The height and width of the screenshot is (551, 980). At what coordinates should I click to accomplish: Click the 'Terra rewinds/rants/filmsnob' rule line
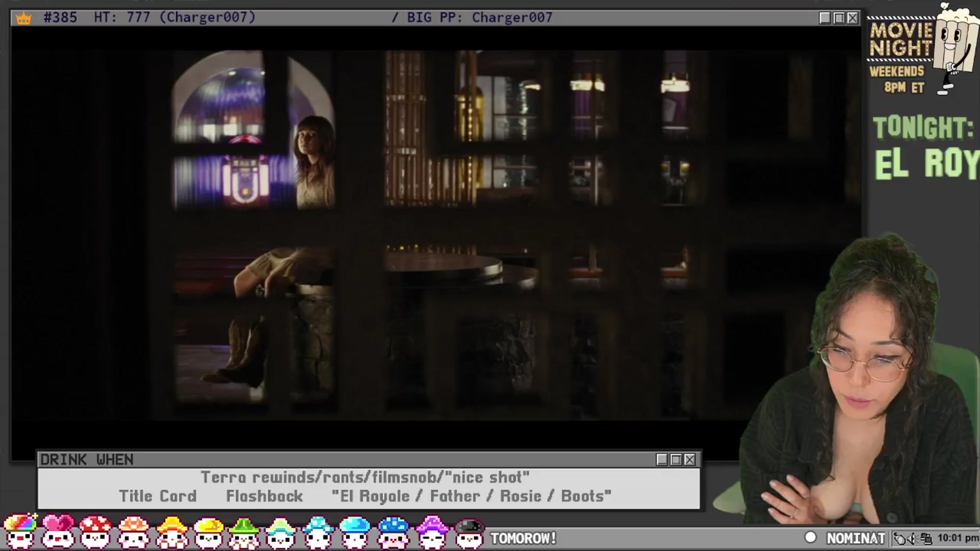coord(365,478)
